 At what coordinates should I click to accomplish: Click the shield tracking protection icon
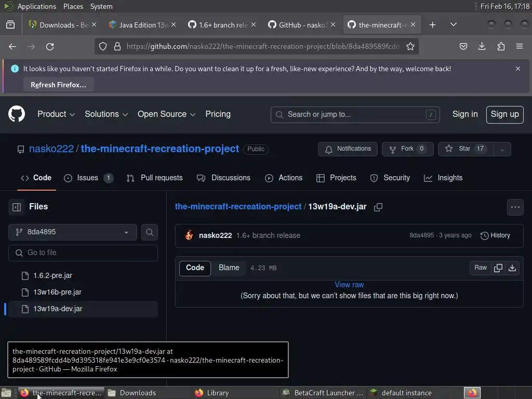[x=103, y=46]
